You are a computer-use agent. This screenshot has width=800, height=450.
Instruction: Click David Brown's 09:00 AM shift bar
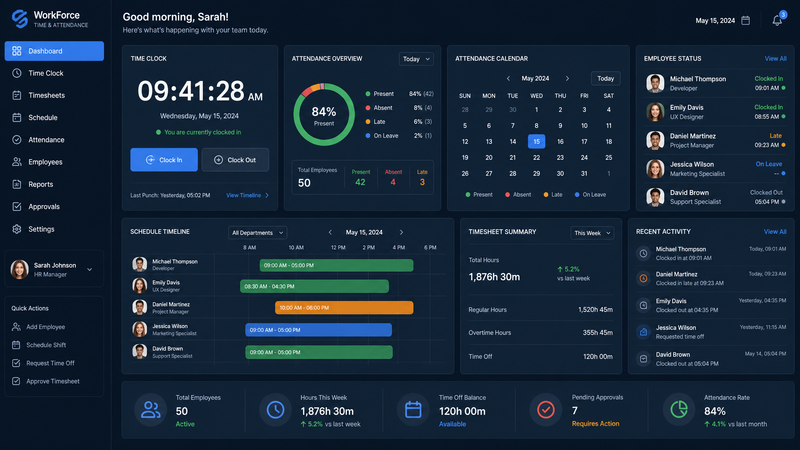pos(319,352)
